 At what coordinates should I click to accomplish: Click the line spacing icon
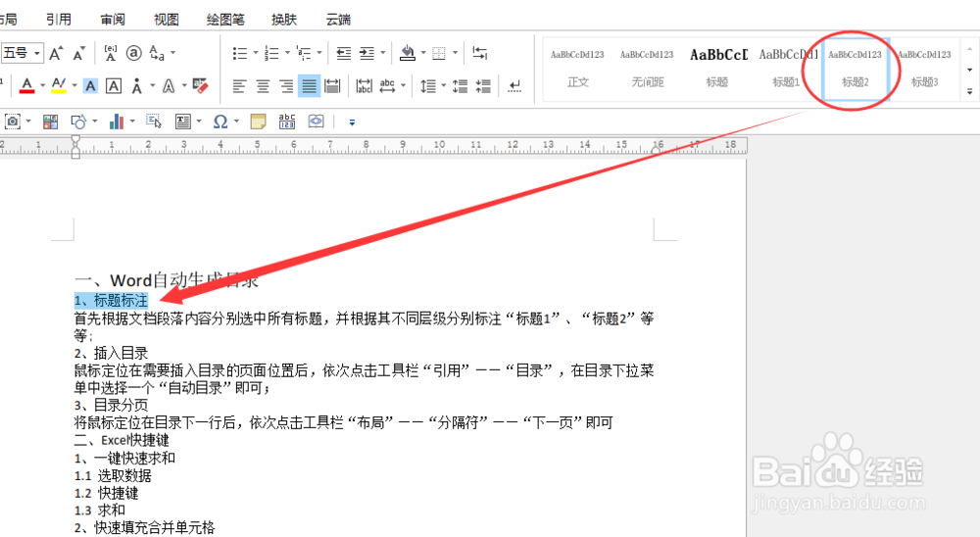(428, 85)
